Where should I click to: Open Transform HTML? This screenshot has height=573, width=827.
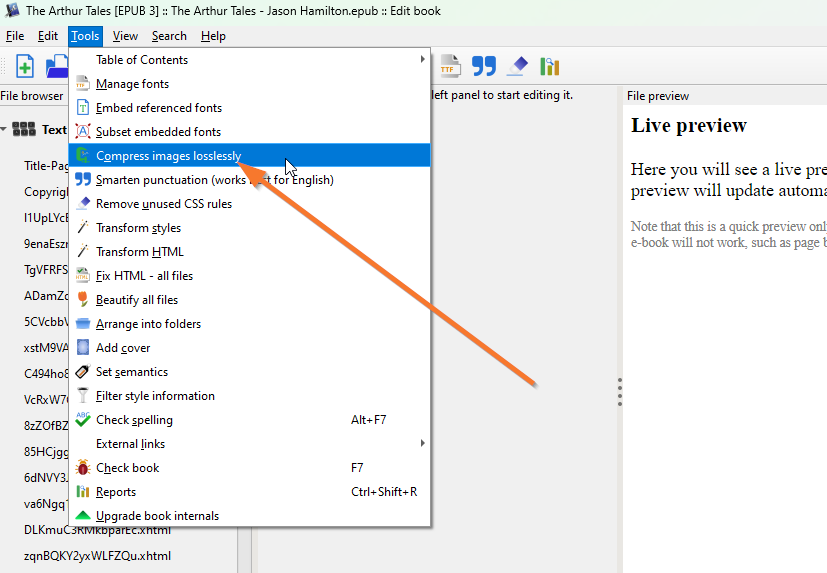pos(249,252)
